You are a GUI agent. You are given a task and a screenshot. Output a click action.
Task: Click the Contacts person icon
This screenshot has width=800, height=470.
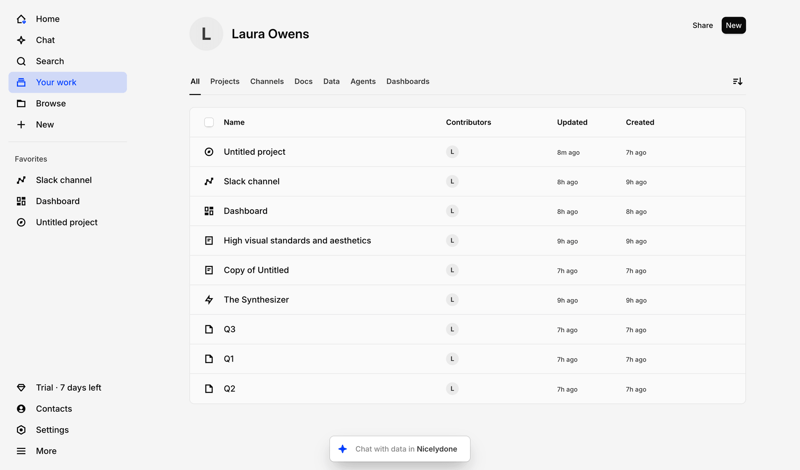[21, 409]
